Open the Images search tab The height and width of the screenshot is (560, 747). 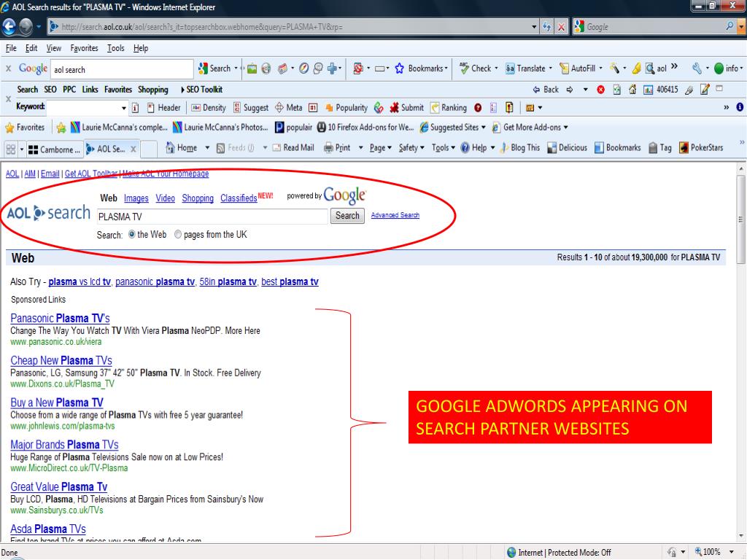tap(136, 198)
